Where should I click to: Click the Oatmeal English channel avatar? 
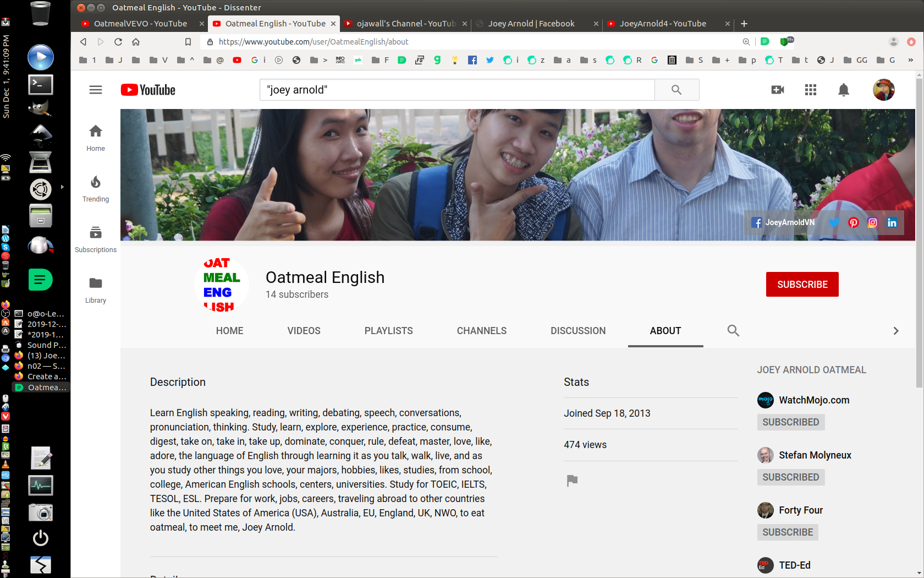click(222, 285)
